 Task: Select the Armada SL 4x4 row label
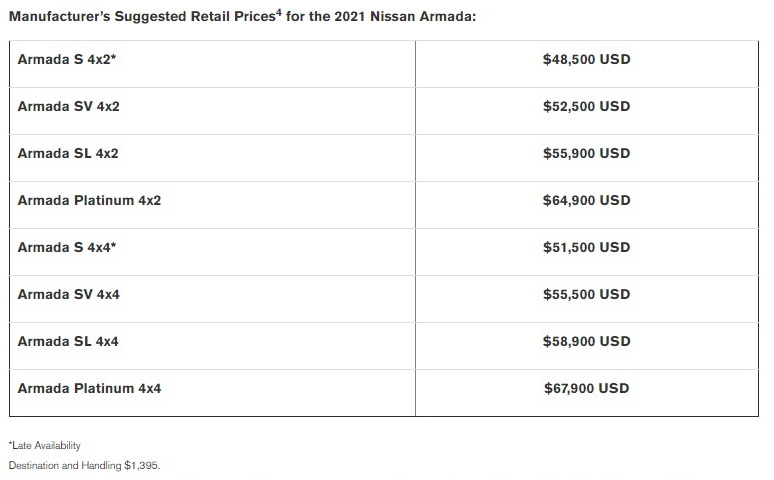[68, 341]
